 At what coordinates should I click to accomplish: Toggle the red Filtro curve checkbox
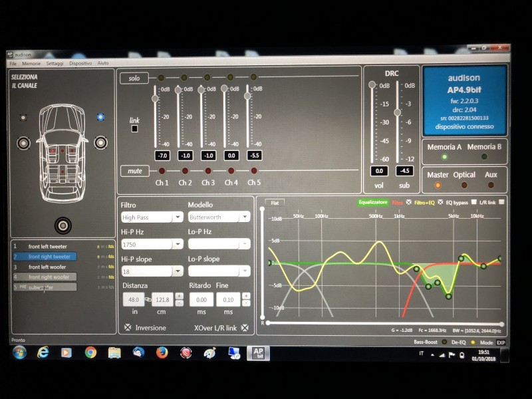[x=409, y=203]
